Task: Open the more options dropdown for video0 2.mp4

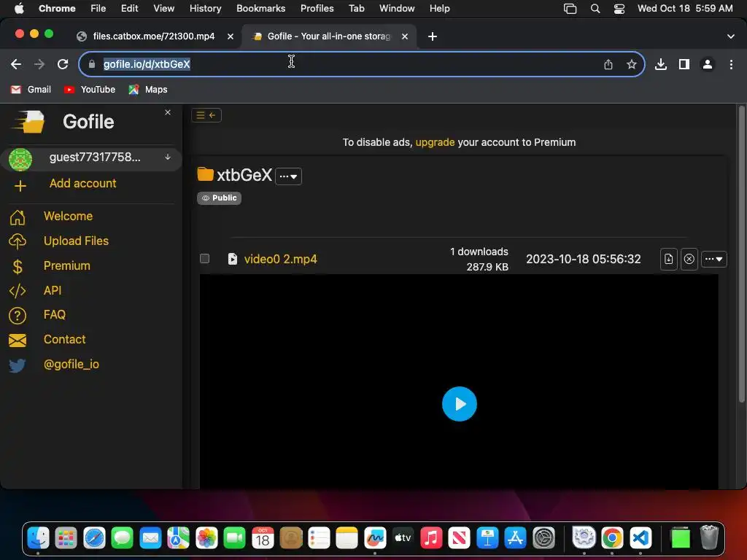Action: tap(713, 259)
